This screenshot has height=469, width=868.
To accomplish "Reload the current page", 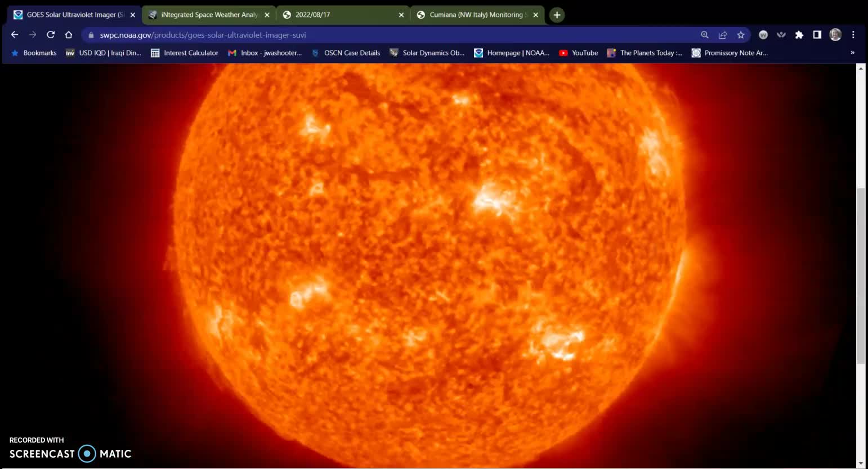I will (x=51, y=35).
